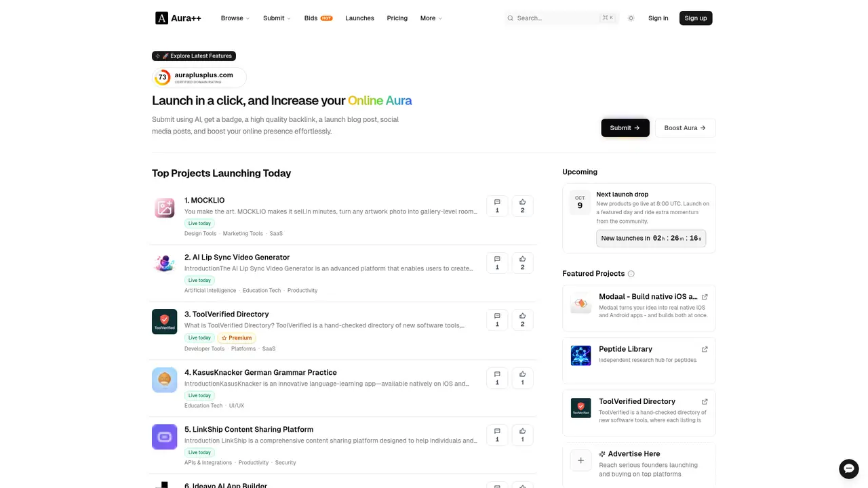Open the Bids page
Viewport: 868px width, 488px height.
tap(318, 18)
